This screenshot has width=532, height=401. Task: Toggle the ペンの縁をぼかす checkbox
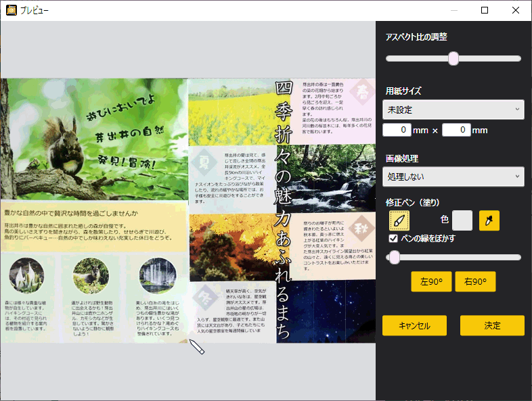(393, 238)
